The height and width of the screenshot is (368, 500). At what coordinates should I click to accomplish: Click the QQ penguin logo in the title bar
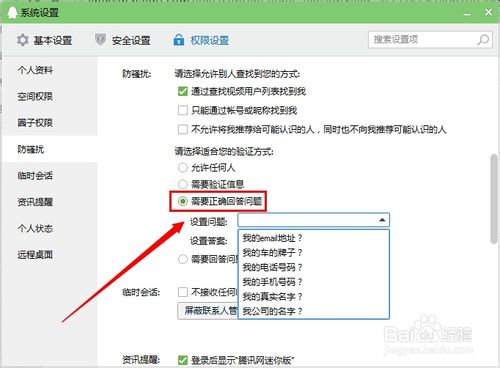[12, 13]
